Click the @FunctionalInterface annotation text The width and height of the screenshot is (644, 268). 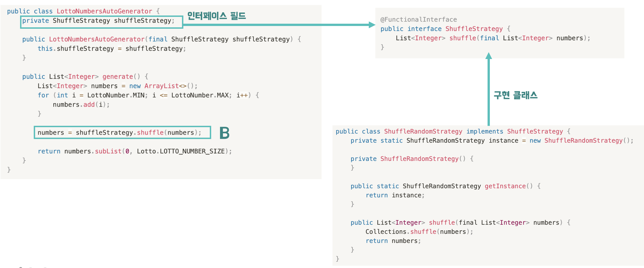(418, 19)
